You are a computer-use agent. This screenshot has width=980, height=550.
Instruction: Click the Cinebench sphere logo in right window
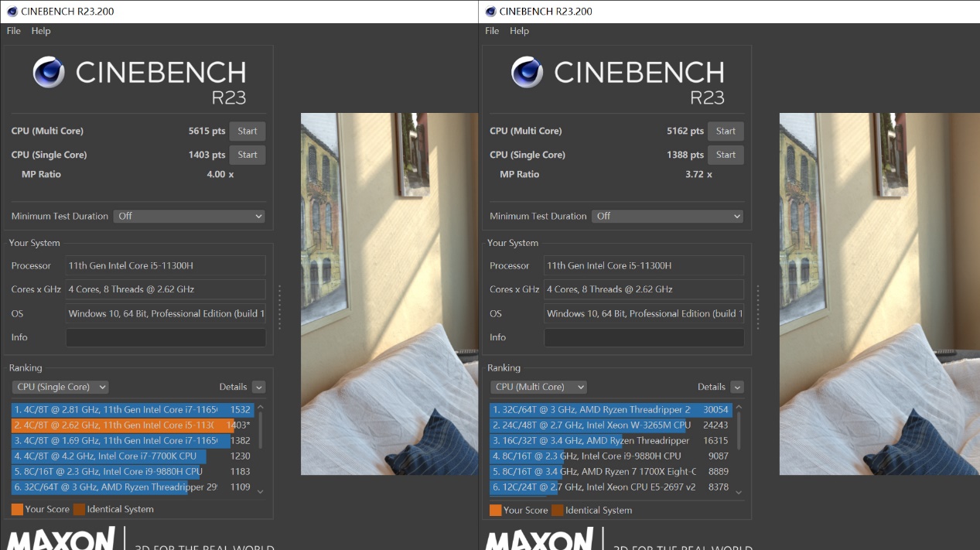click(527, 72)
